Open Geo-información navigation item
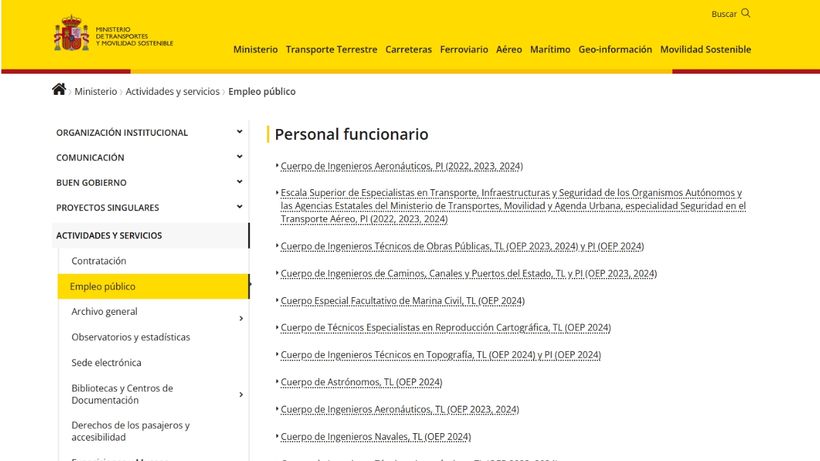Image resolution: width=820 pixels, height=461 pixels. pyautogui.click(x=615, y=49)
